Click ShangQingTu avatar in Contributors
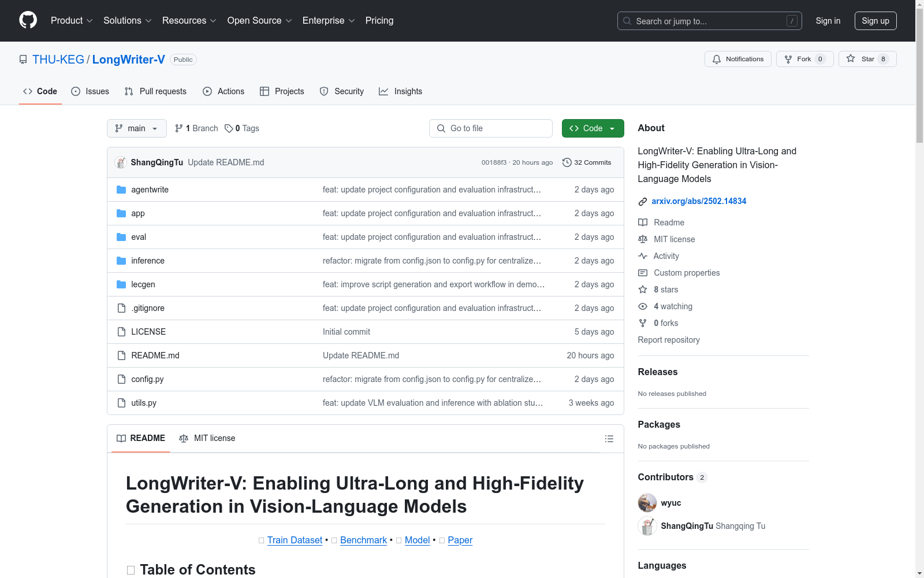Image resolution: width=924 pixels, height=578 pixels. click(647, 526)
